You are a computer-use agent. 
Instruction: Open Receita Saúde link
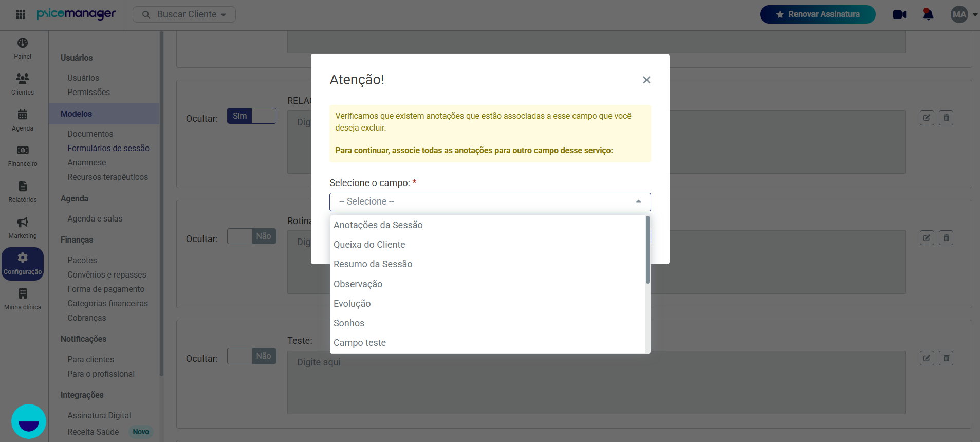pyautogui.click(x=93, y=432)
